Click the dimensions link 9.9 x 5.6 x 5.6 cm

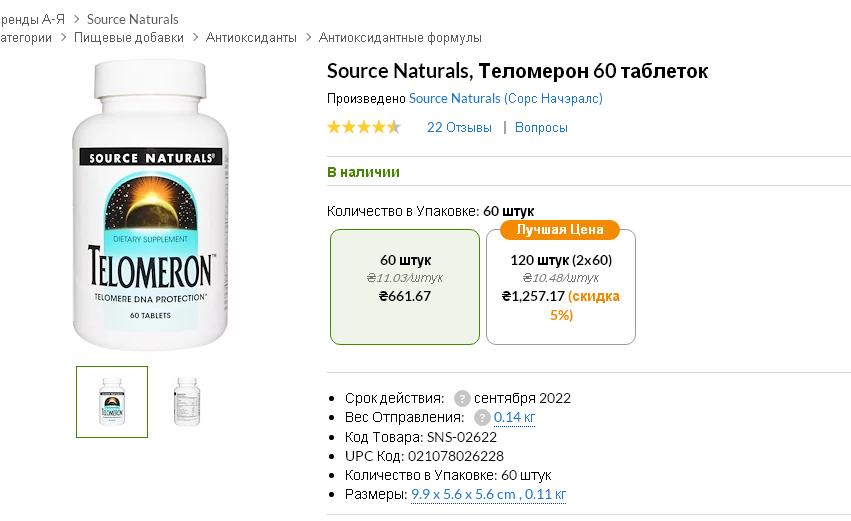[x=463, y=494]
